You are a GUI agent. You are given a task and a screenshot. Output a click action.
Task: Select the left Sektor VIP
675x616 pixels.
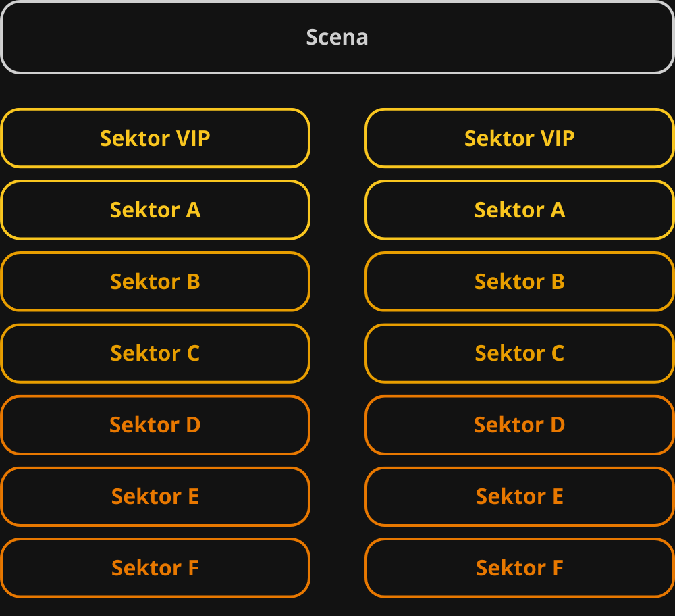[155, 138]
